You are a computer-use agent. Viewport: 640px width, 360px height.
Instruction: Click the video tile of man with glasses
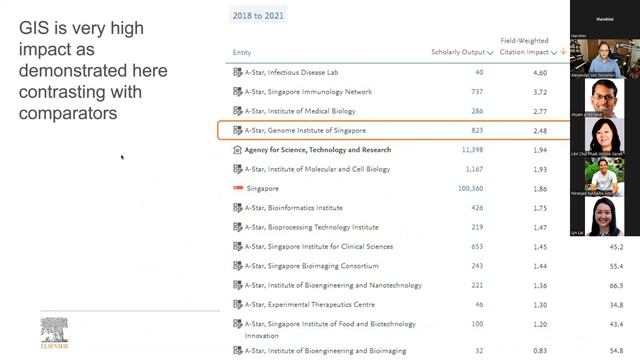pos(604,98)
